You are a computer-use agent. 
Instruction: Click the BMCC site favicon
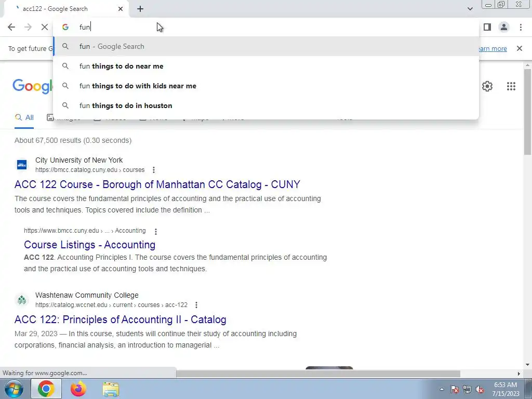pos(22,165)
